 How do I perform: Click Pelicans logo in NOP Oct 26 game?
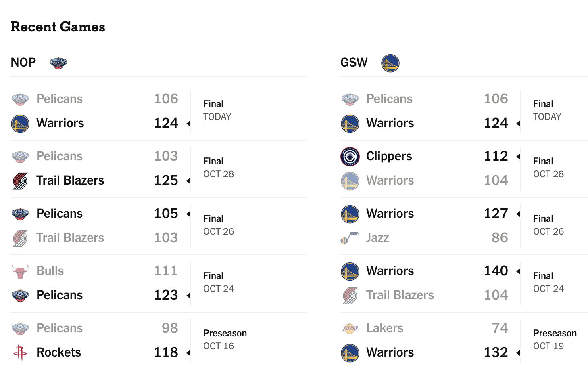[x=20, y=214]
